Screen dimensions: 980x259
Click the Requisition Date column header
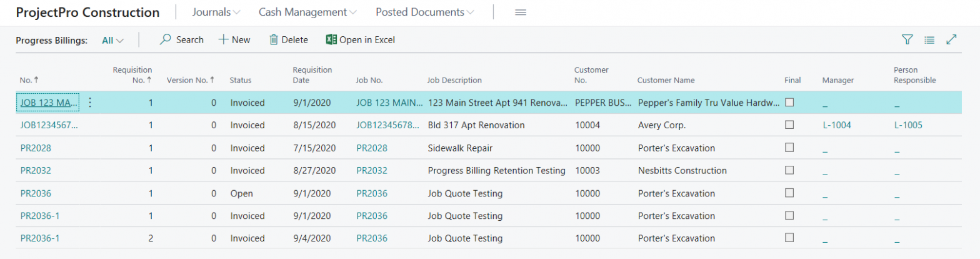pyautogui.click(x=312, y=75)
